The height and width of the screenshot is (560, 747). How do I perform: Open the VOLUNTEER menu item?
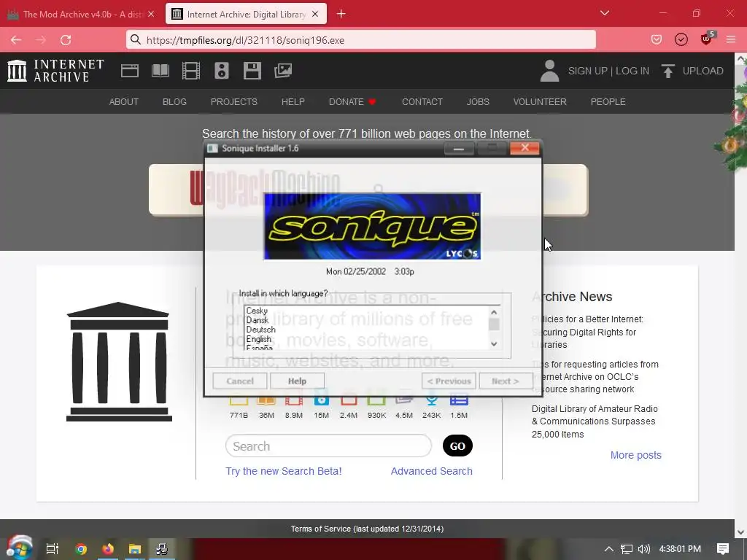540,101
